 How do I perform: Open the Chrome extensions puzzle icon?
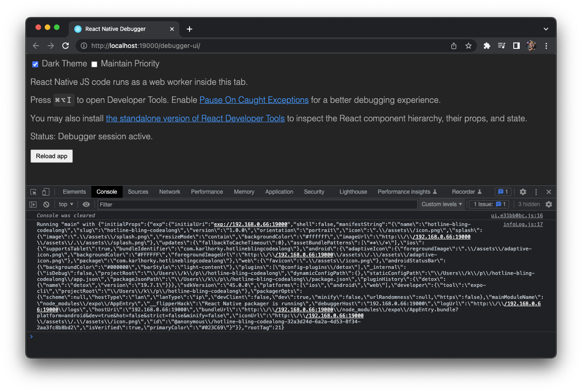487,46
